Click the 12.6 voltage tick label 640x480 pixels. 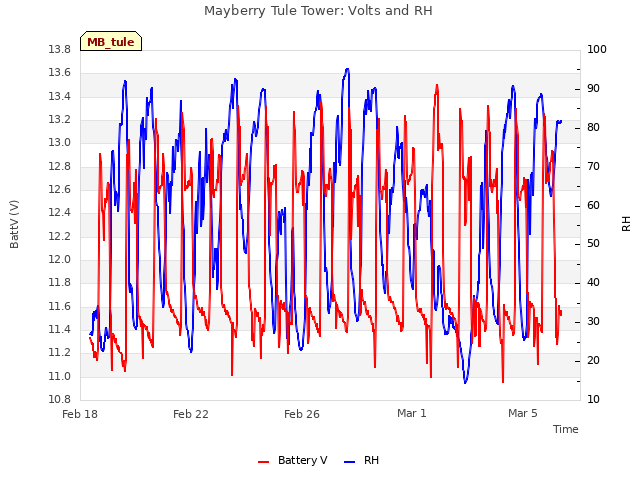(x=59, y=189)
